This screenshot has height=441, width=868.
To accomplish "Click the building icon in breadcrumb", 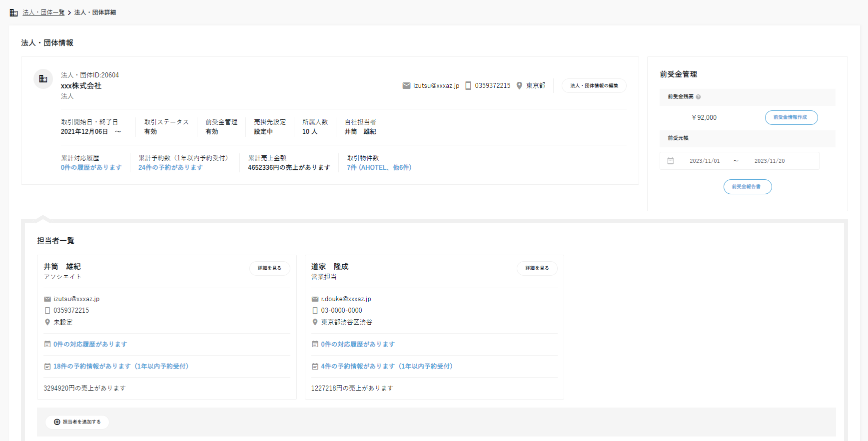I will point(14,12).
